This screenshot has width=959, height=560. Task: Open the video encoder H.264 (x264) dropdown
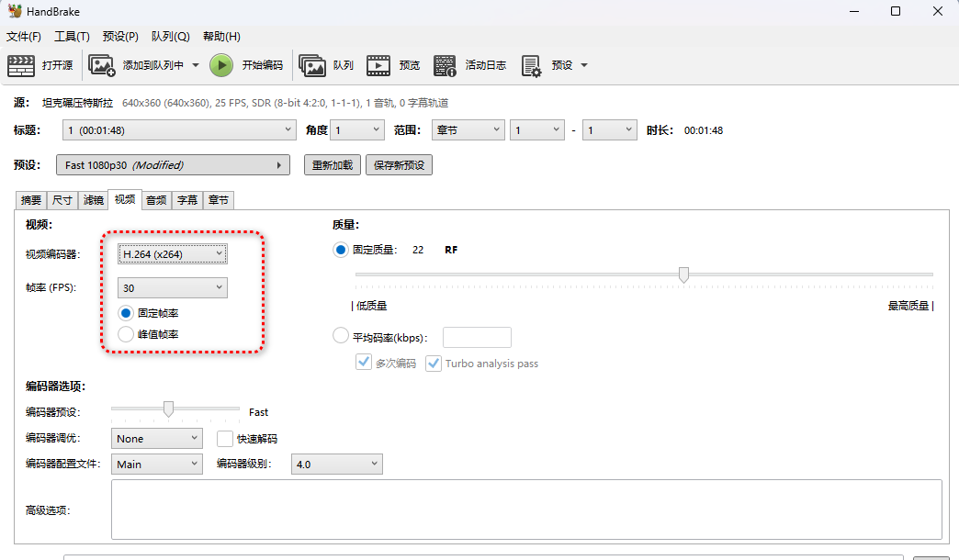coord(173,254)
